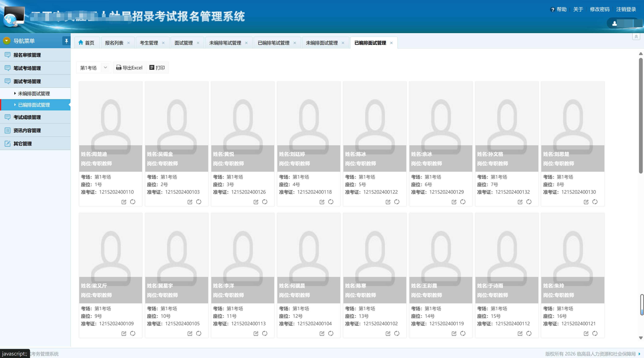Image resolution: width=644 pixels, height=358 pixels.
Task: Open the 关于 about link
Action: click(x=578, y=9)
